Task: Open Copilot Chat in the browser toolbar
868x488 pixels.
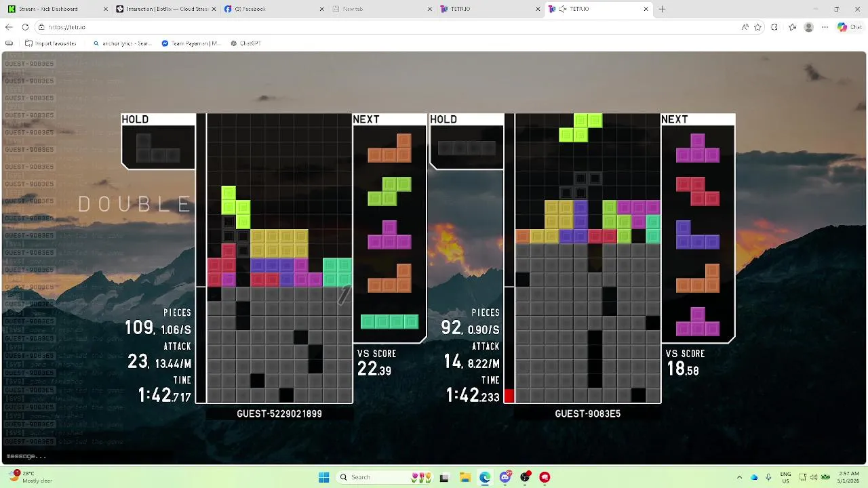Action: tap(849, 27)
